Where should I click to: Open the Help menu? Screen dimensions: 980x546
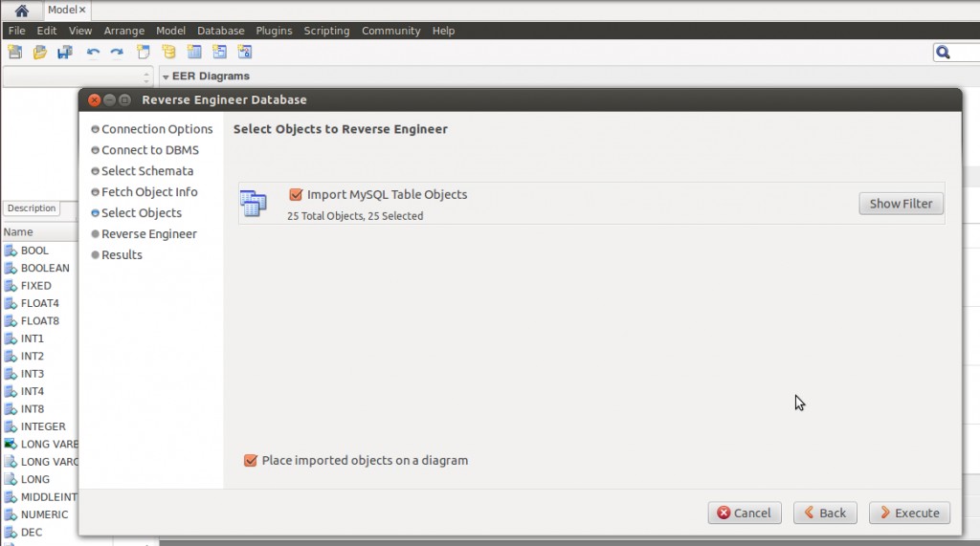(443, 31)
